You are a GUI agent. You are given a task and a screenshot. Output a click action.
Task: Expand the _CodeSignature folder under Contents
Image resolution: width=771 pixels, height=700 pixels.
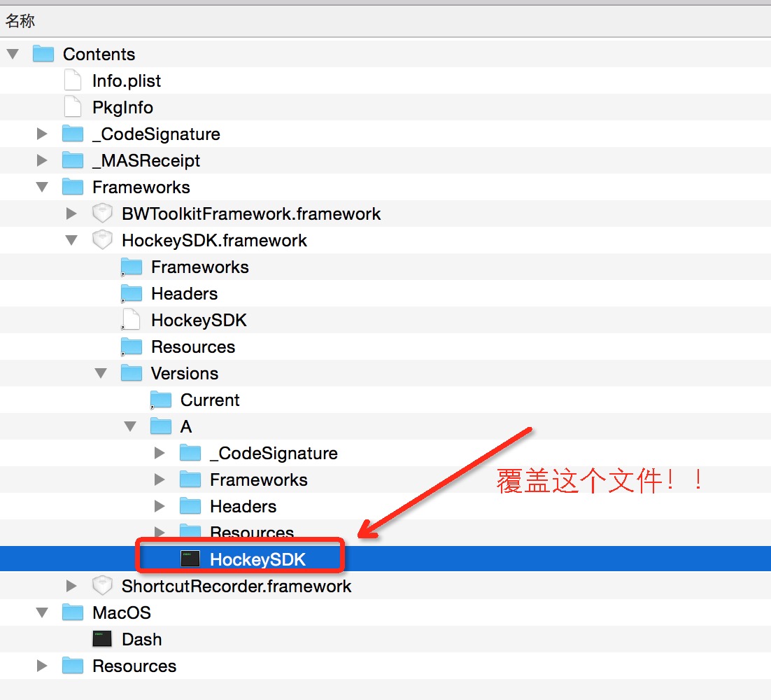[x=42, y=134]
